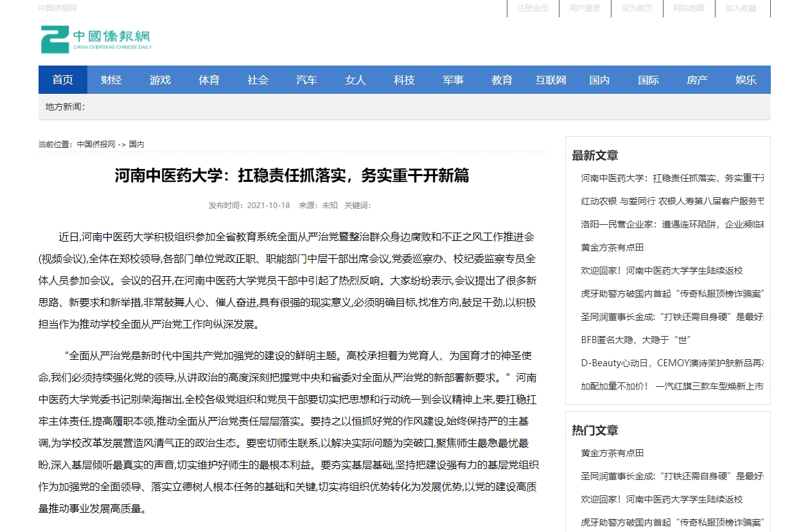Open latest article 欢迎回家！河南中医药大学学生陆续返校
810x532 pixels.
click(662, 270)
